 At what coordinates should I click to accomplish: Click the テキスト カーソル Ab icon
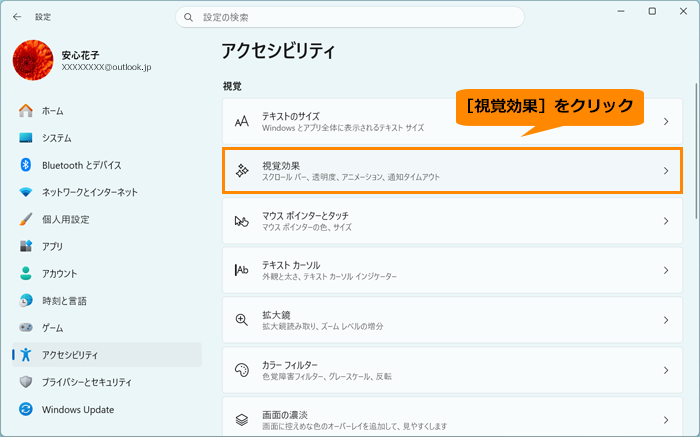[242, 270]
